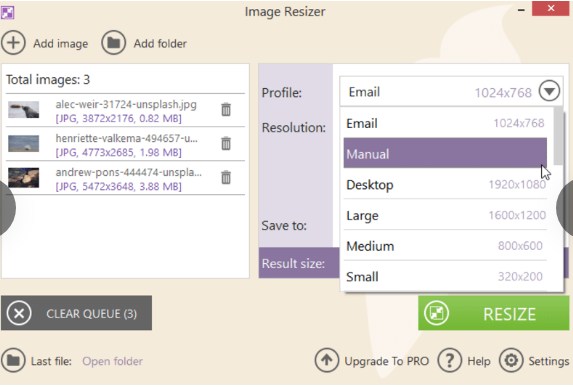Click the circled X icon on Clear Queue
The width and height of the screenshot is (573, 387).
coord(19,313)
